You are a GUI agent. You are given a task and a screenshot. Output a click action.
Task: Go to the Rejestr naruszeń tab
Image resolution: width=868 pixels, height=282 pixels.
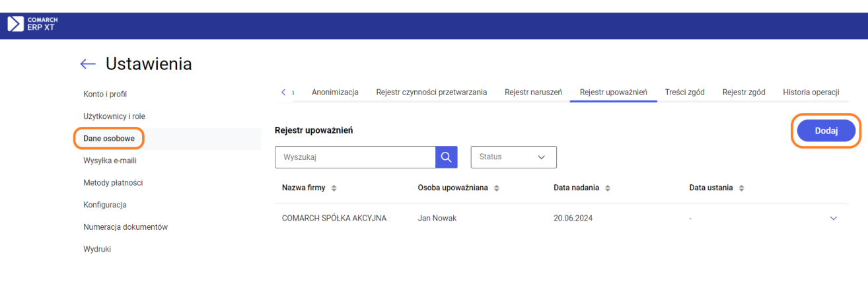coord(533,92)
